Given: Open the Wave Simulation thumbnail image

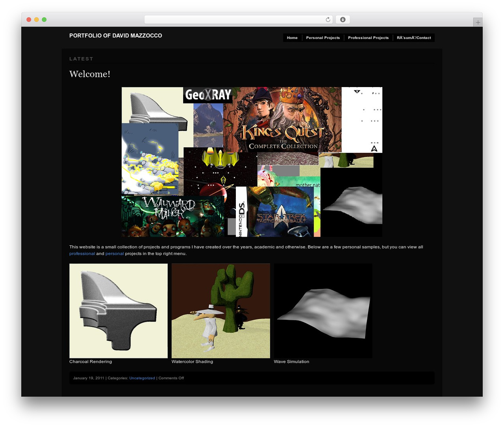Looking at the screenshot, I should [323, 311].
